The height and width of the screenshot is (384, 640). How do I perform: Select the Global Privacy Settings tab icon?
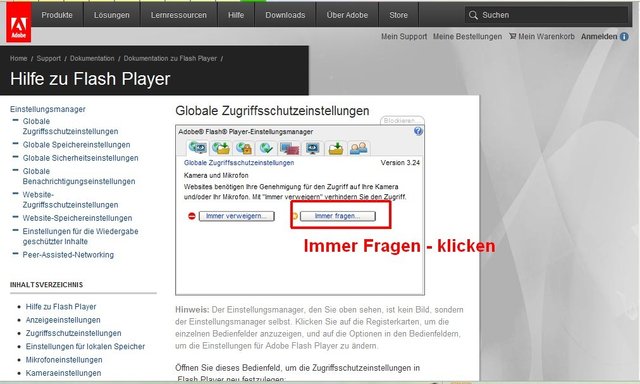click(x=198, y=148)
